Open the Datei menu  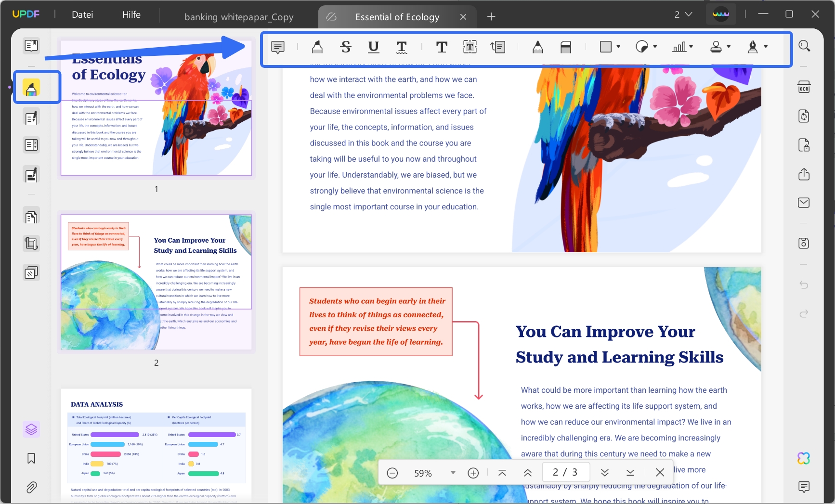[82, 15]
